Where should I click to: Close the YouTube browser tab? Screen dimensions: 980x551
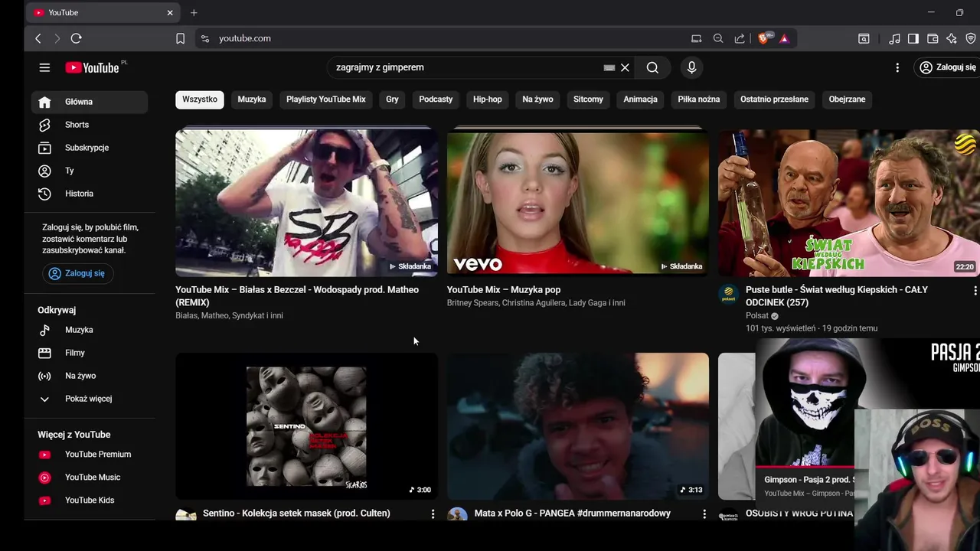(170, 13)
